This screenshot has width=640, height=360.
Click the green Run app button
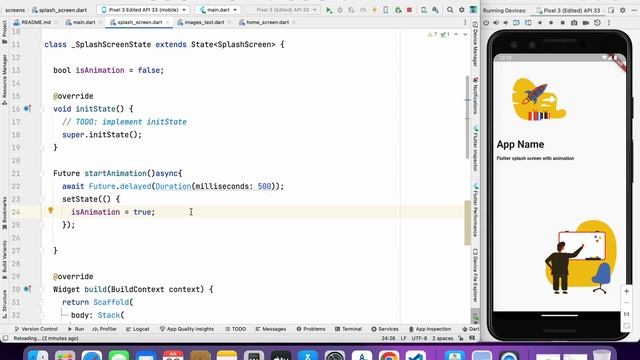click(x=329, y=10)
